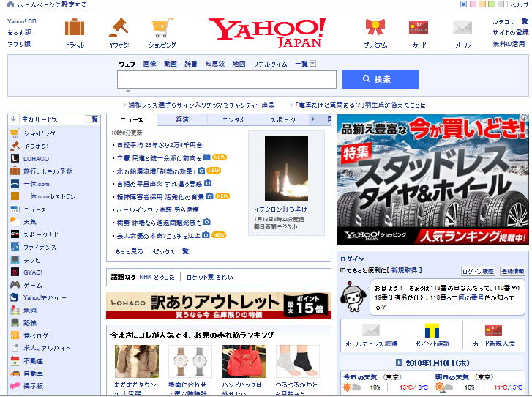The width and height of the screenshot is (532, 397).
Task: Select the blue theme color swatch
Action: tap(463, 4)
